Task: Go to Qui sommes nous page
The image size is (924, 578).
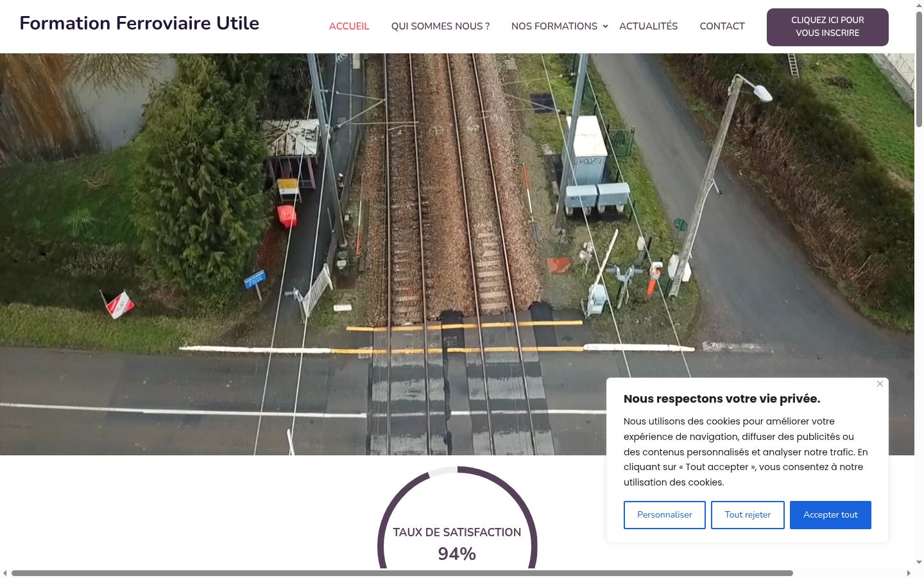Action: point(440,26)
